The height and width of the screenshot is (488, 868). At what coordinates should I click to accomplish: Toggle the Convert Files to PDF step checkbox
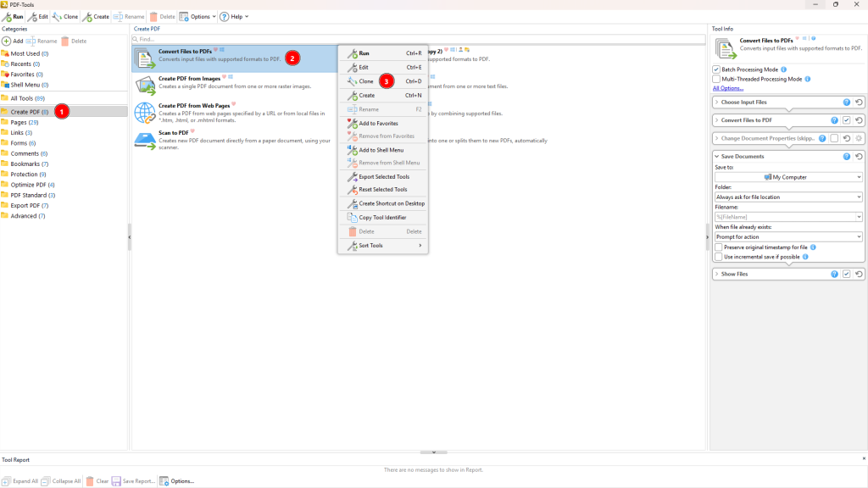[847, 120]
